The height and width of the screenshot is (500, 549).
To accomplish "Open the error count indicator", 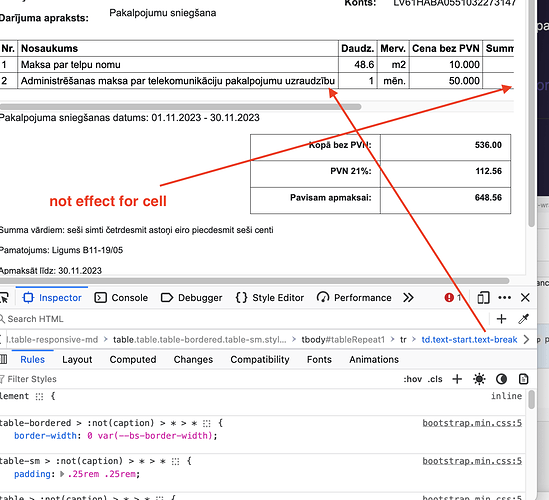I will (453, 298).
